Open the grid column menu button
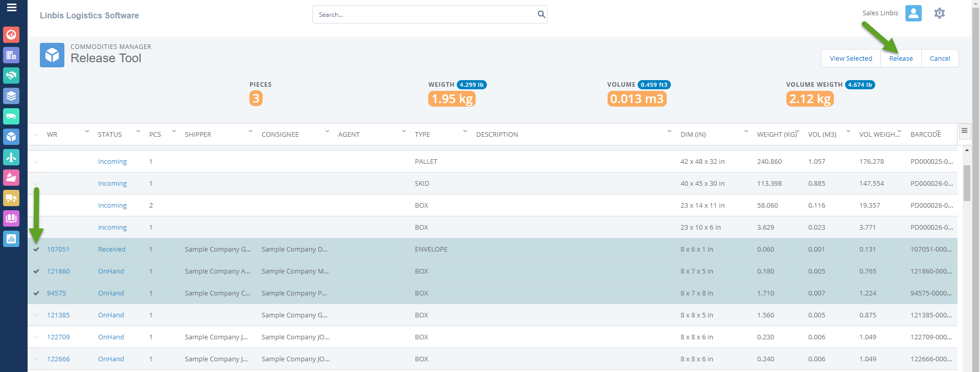980x372 pixels. click(x=964, y=131)
